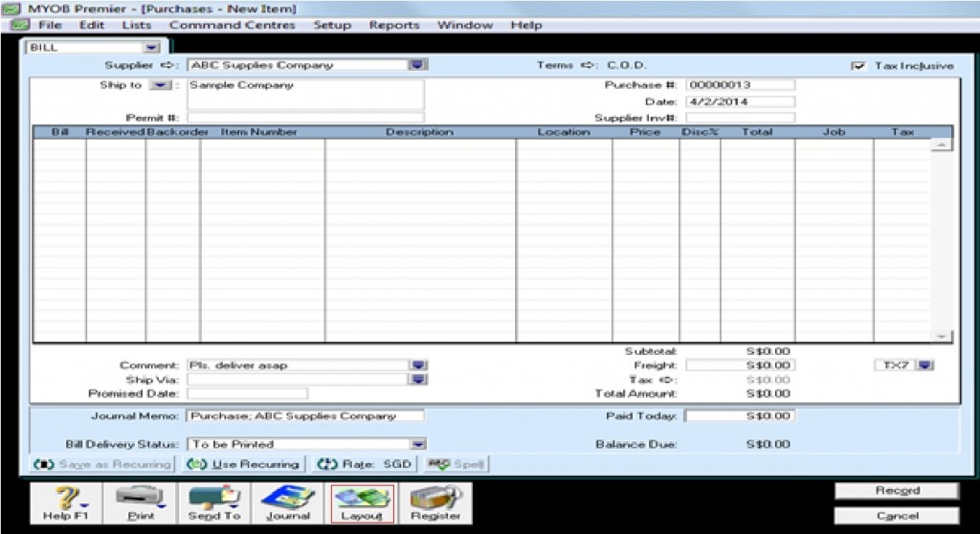The width and height of the screenshot is (980, 534).
Task: Click Save as Recurring button
Action: coord(103,464)
